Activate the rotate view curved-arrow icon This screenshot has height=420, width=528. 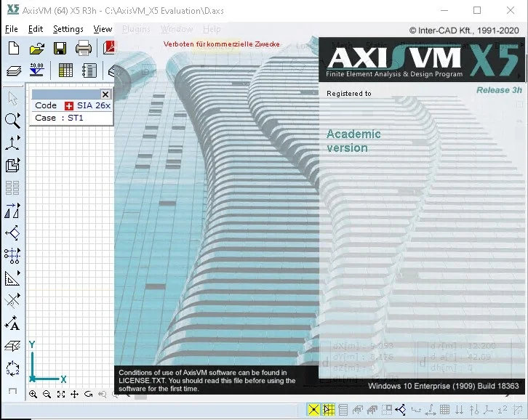coord(88,394)
